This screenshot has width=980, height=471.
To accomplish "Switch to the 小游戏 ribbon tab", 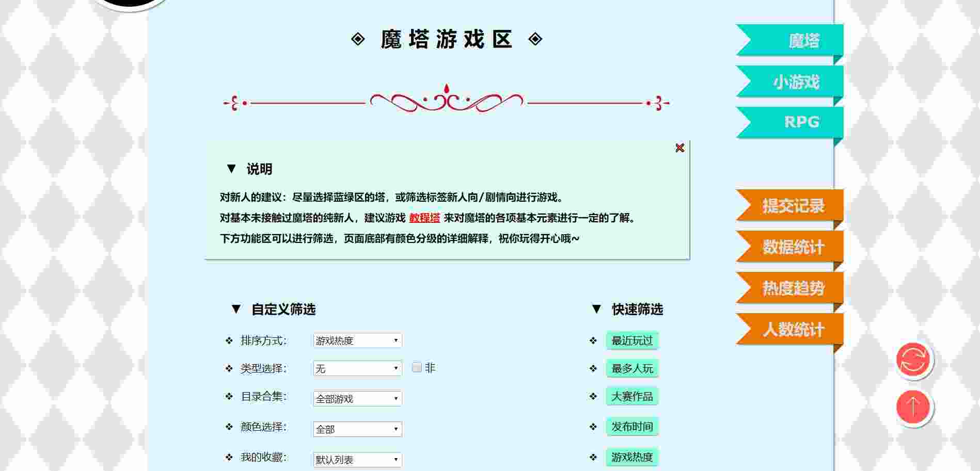I will (x=795, y=82).
